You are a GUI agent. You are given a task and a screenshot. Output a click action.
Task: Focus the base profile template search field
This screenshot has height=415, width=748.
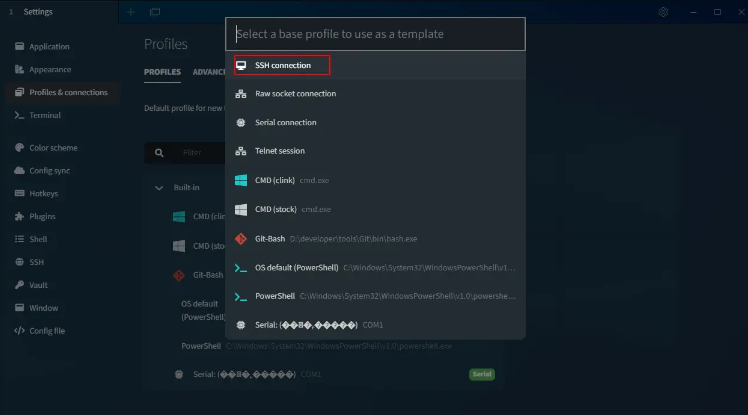click(x=375, y=34)
